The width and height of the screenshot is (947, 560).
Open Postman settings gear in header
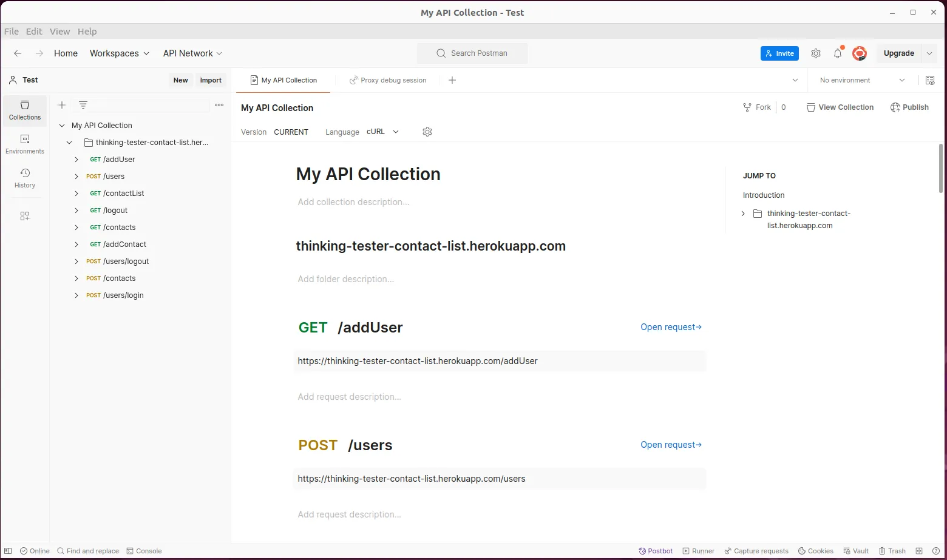816,53
